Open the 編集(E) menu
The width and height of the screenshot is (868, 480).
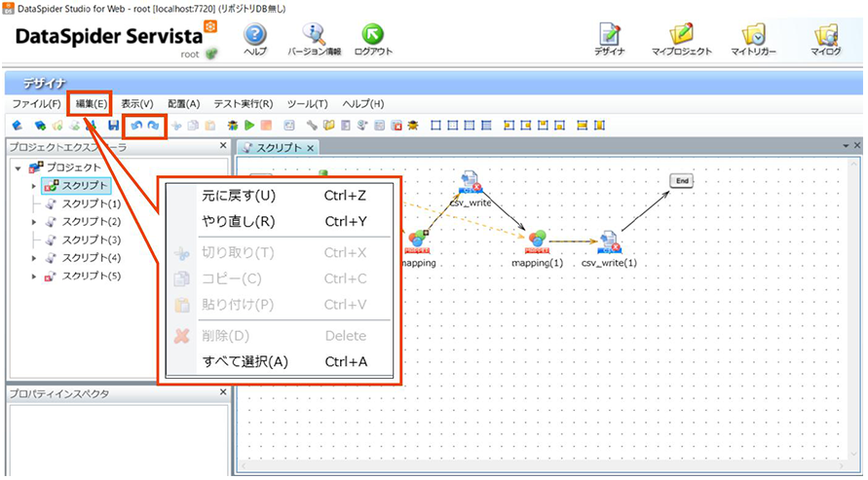click(x=90, y=103)
